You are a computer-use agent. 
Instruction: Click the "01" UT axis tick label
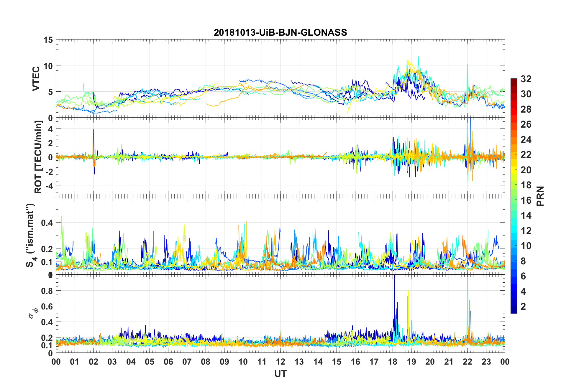pos(75,362)
